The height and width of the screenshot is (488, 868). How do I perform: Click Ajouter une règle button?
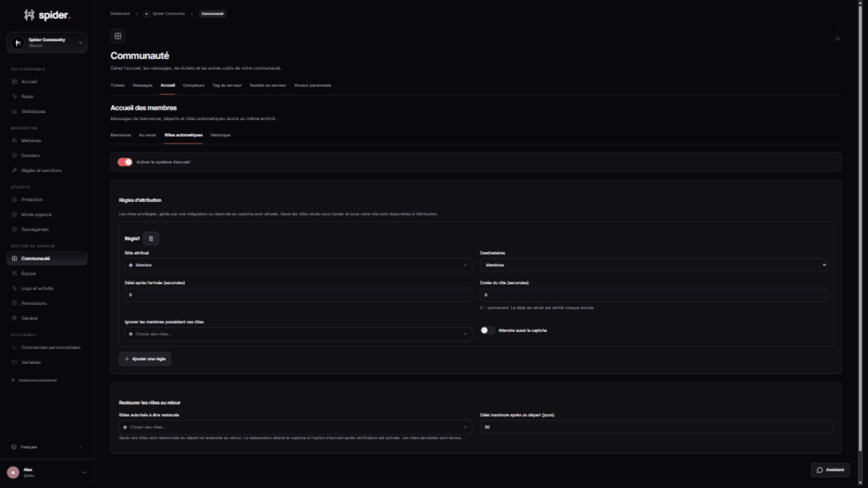(145, 359)
